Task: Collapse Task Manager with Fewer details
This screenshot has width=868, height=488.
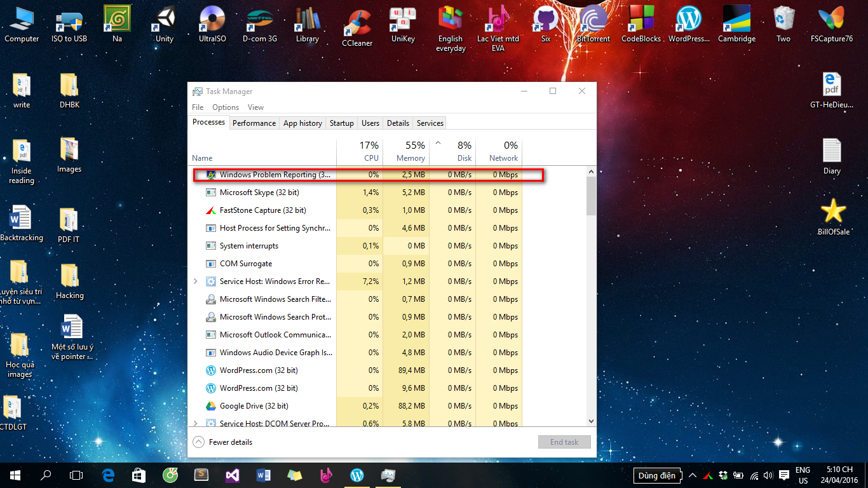Action: coord(222,442)
